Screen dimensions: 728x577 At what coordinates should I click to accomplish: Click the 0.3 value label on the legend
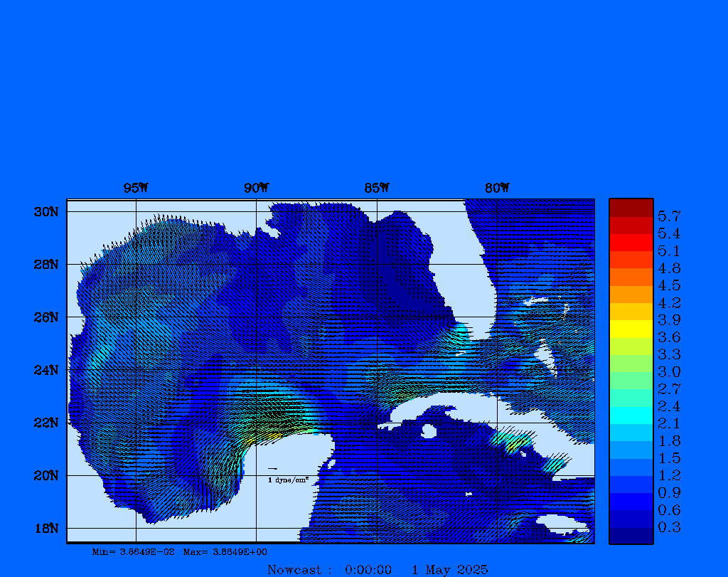[x=668, y=527]
